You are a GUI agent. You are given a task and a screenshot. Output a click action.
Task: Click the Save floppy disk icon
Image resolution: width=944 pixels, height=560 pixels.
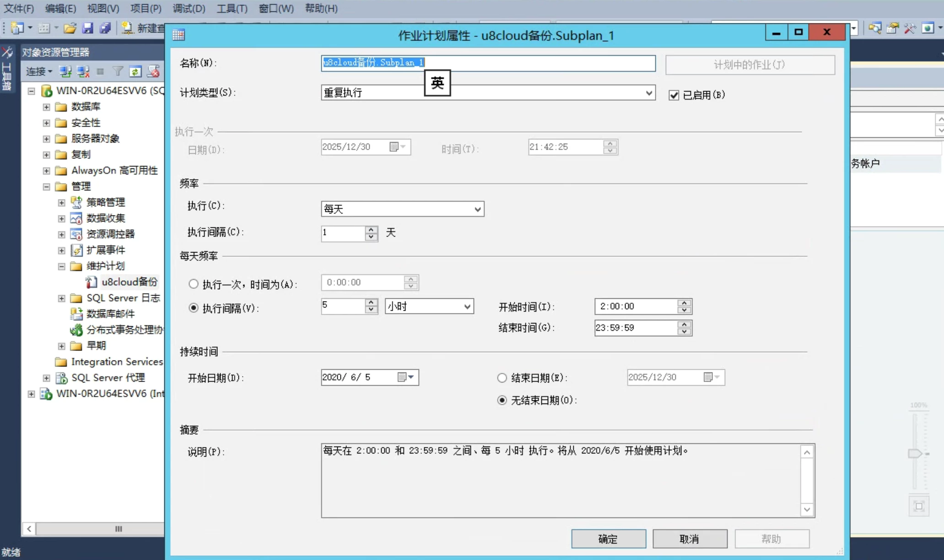[x=87, y=28]
